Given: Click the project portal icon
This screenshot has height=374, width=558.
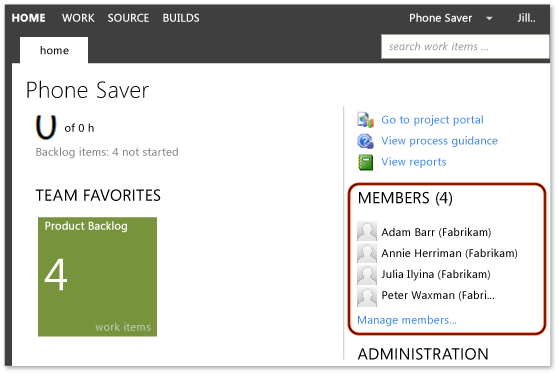Looking at the screenshot, I should 365,120.
